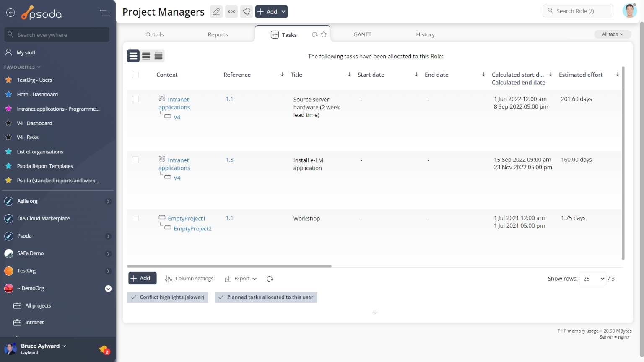Open All projects under DemoOrg
Image resolution: width=644 pixels, height=362 pixels.
[38, 305]
